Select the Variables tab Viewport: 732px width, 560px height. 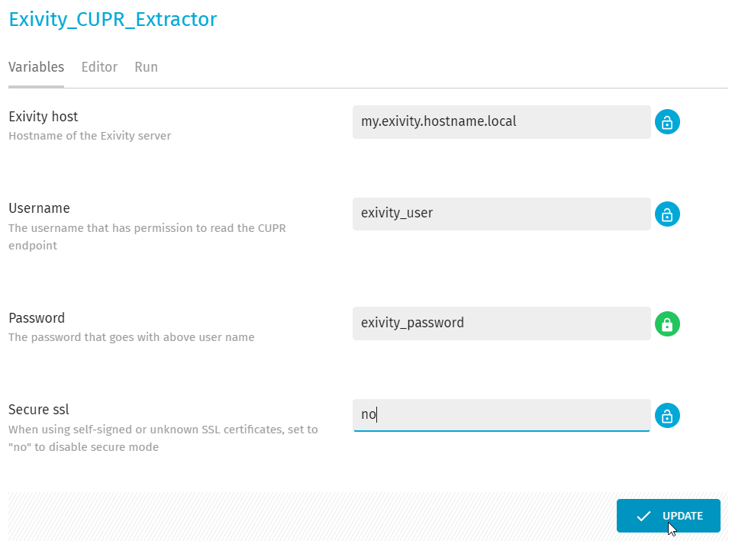[37, 67]
